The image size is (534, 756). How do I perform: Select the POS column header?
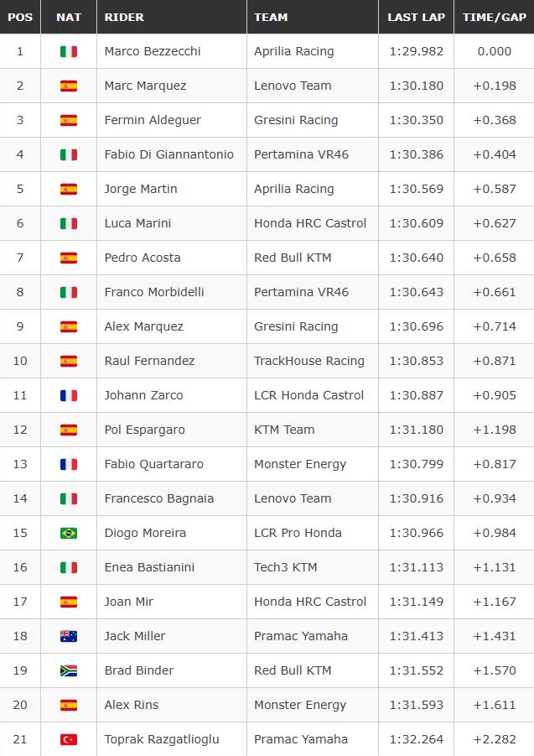pyautogui.click(x=20, y=17)
